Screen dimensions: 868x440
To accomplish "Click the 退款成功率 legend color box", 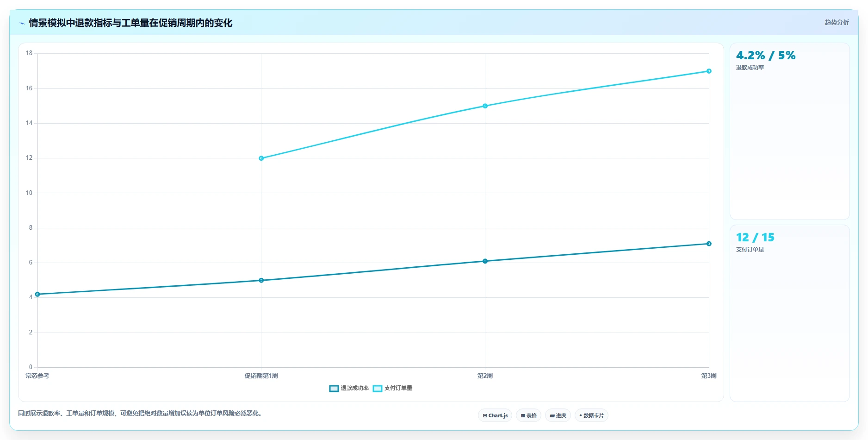I will click(334, 388).
